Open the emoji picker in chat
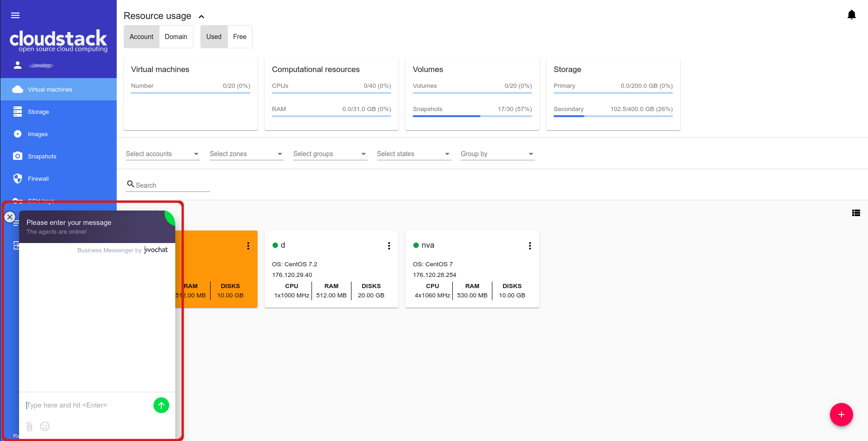This screenshot has width=868, height=441. pos(45,426)
